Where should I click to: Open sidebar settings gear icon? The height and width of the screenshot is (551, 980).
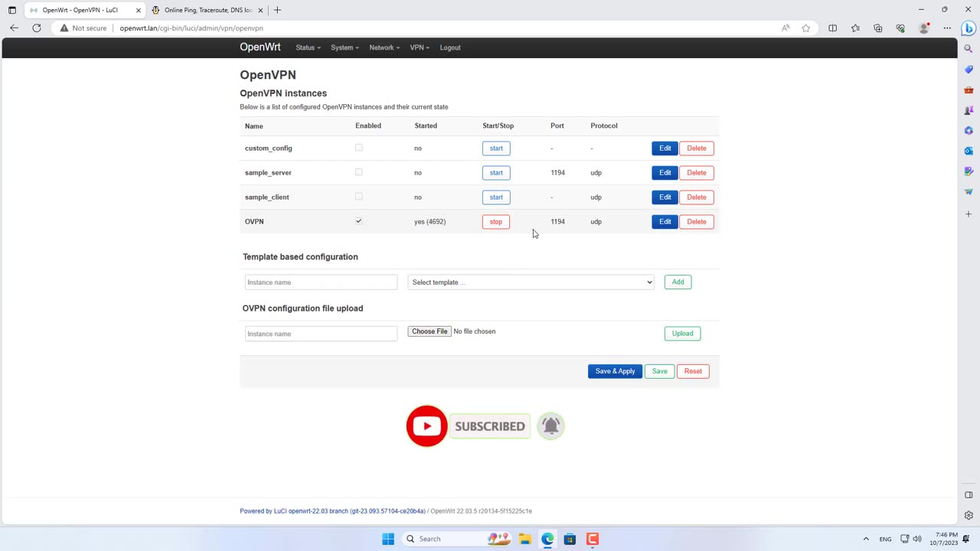pos(969,515)
